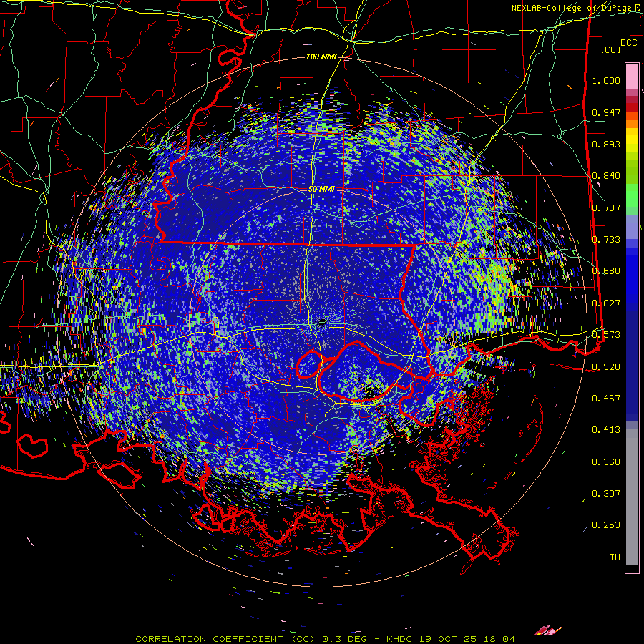
Task: Click the 0.627 legend value
Action: [606, 303]
